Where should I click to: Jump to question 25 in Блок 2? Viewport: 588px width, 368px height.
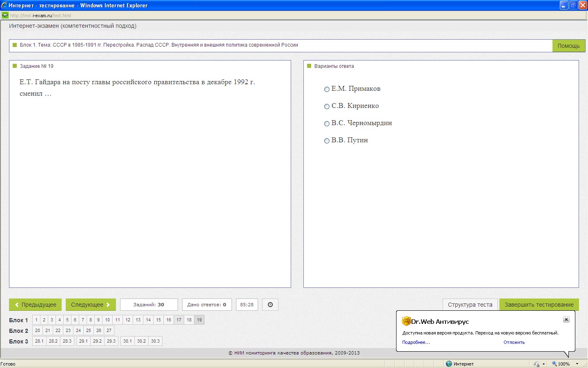[x=89, y=330]
